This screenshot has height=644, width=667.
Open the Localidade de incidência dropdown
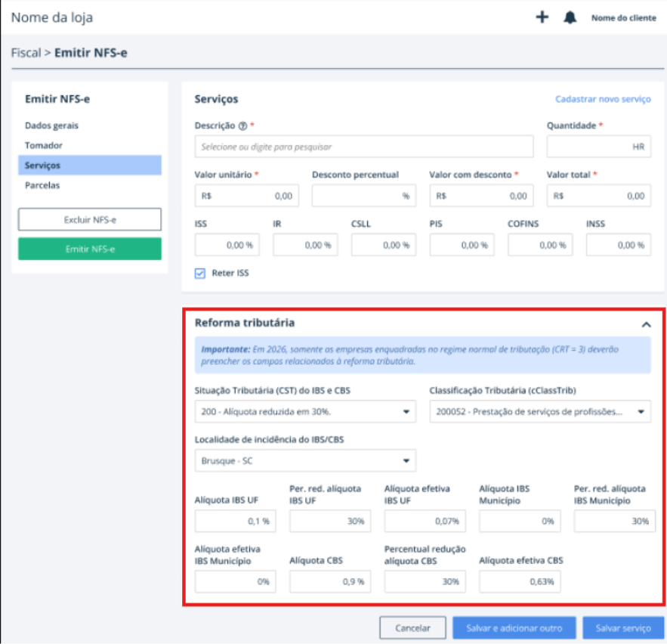pyautogui.click(x=305, y=460)
